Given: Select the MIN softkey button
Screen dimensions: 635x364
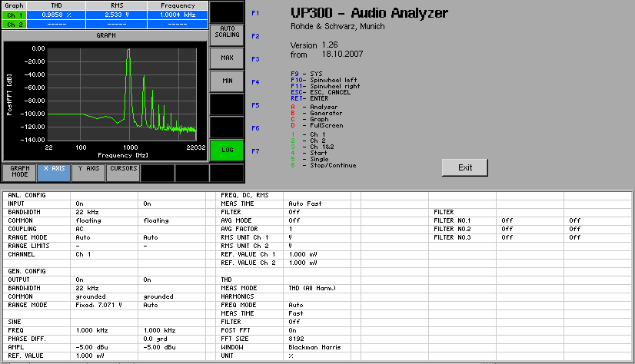Looking at the screenshot, I should pos(227,81).
